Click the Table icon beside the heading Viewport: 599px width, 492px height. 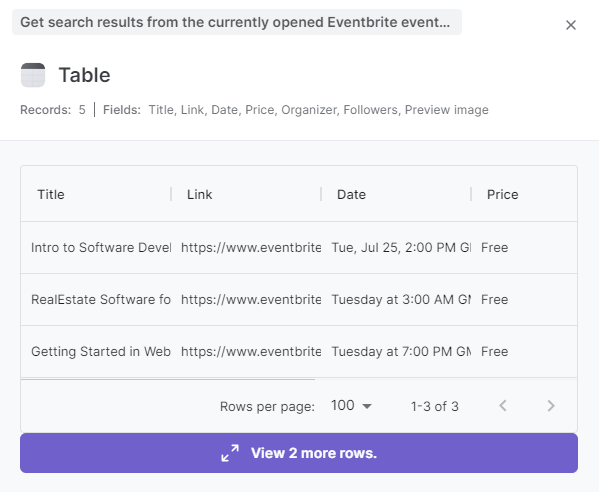tap(33, 75)
